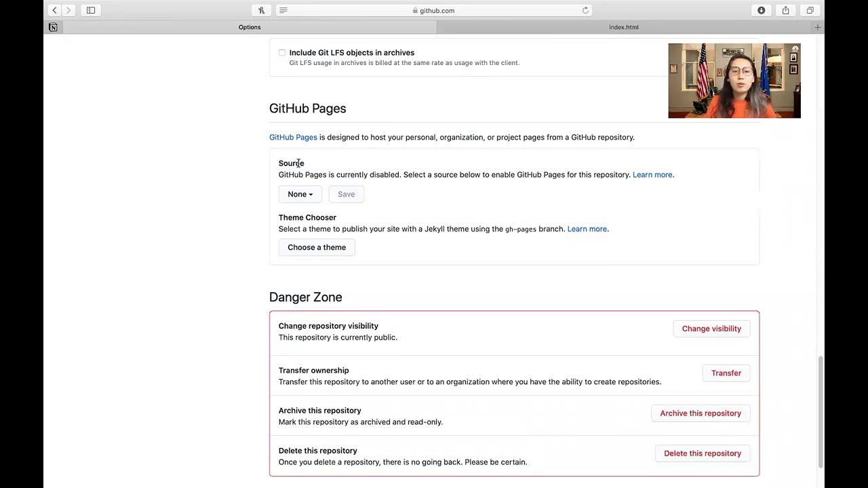Click the page's vertical scrollbar
Image resolution: width=868 pixels, height=488 pixels.
(x=820, y=411)
